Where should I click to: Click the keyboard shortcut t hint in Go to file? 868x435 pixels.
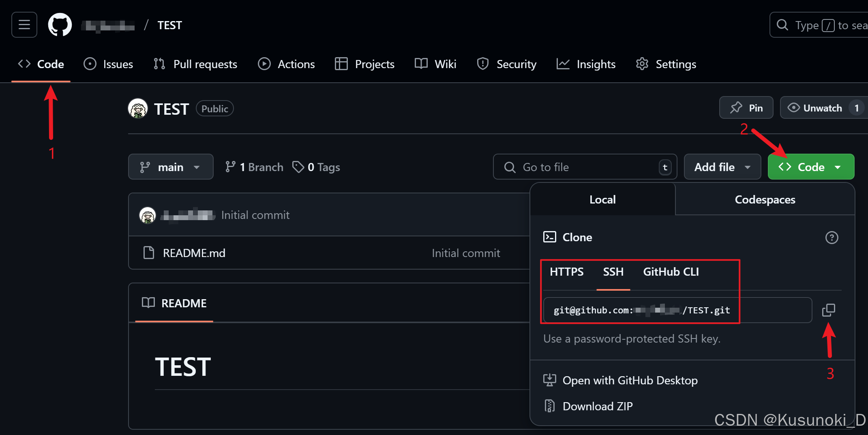point(665,167)
